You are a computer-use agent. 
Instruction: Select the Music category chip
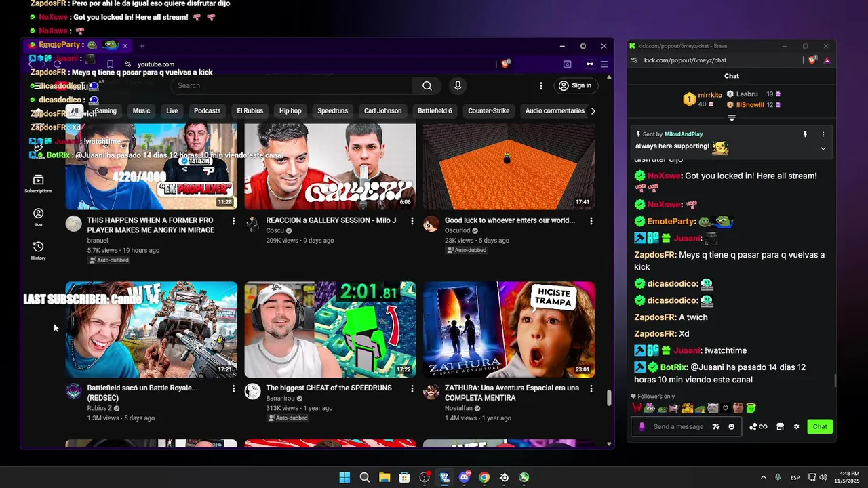(x=141, y=111)
